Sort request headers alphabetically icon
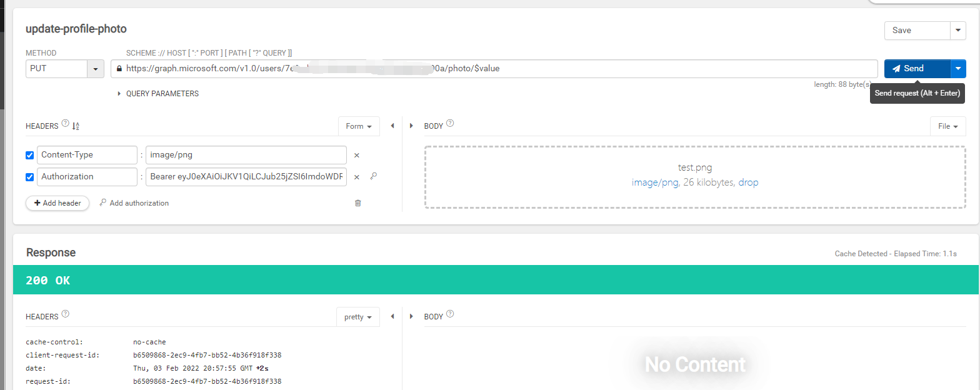 76,126
